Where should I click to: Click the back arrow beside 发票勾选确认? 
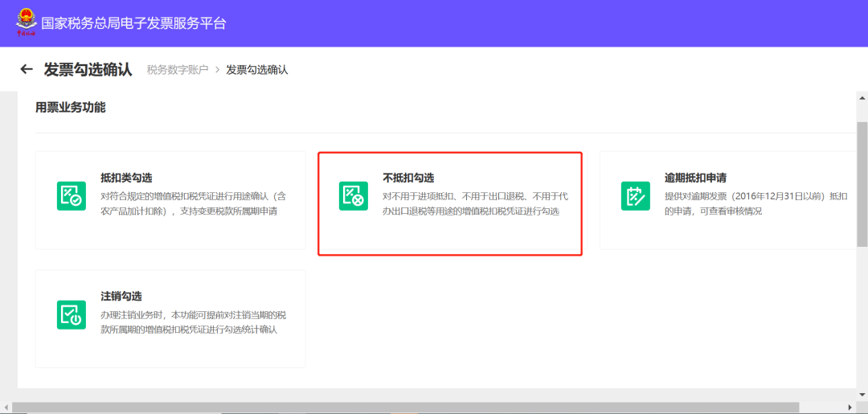click(x=27, y=69)
